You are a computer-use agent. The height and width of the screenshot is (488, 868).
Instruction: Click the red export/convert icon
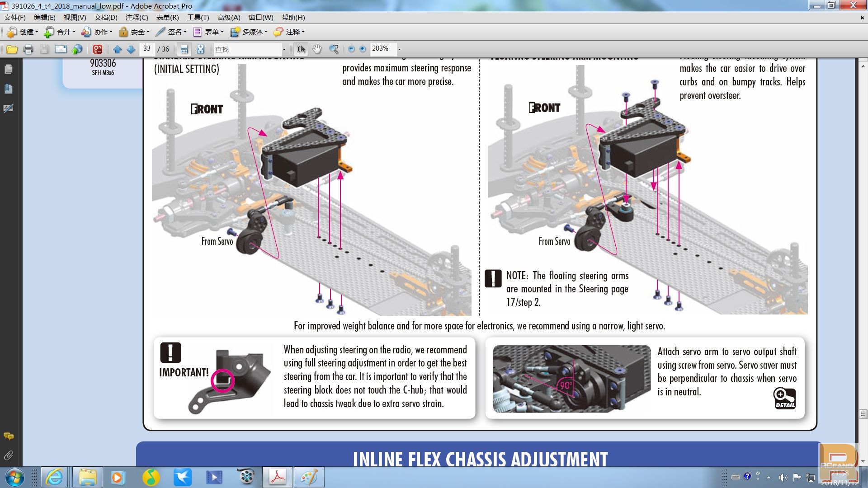98,49
